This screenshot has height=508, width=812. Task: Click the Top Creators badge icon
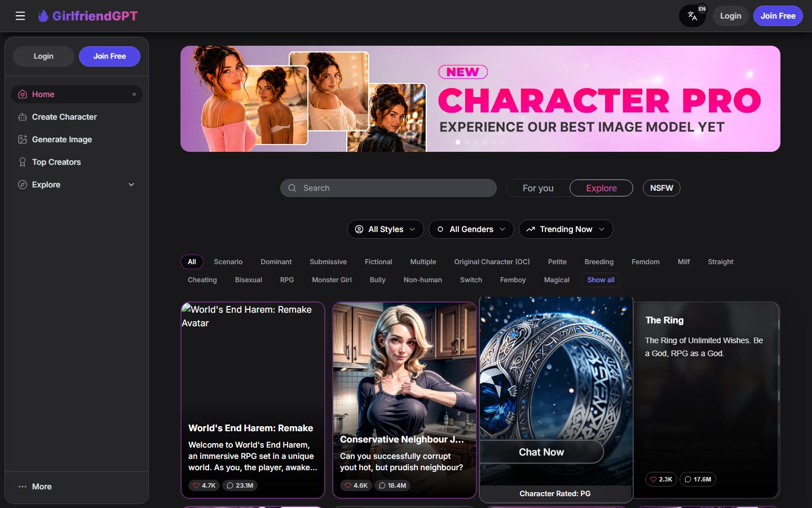[x=23, y=162]
